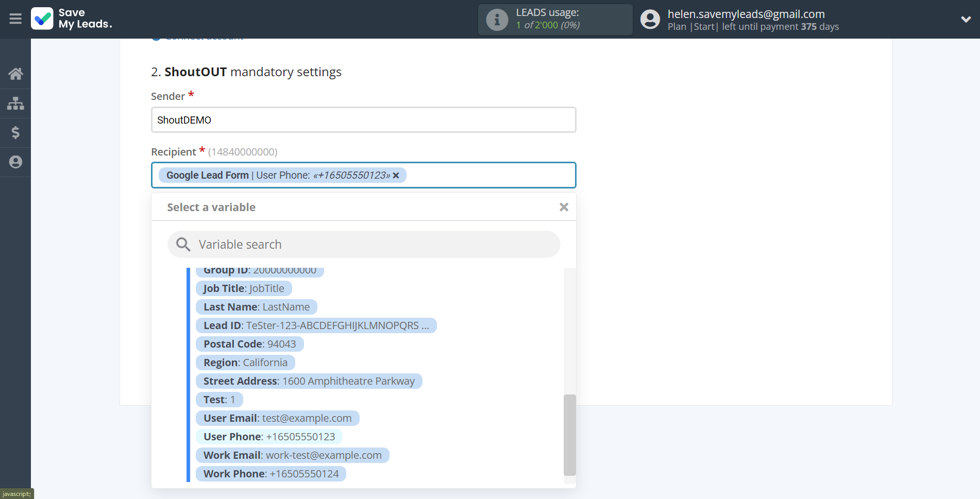
Task: Open the home icon in sidebar
Action: click(x=15, y=74)
